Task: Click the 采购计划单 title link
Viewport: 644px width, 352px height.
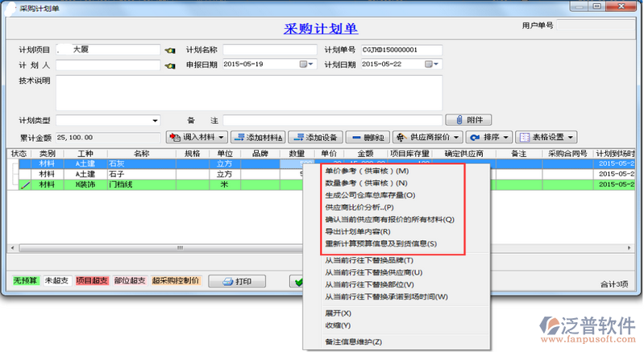Action: point(320,29)
